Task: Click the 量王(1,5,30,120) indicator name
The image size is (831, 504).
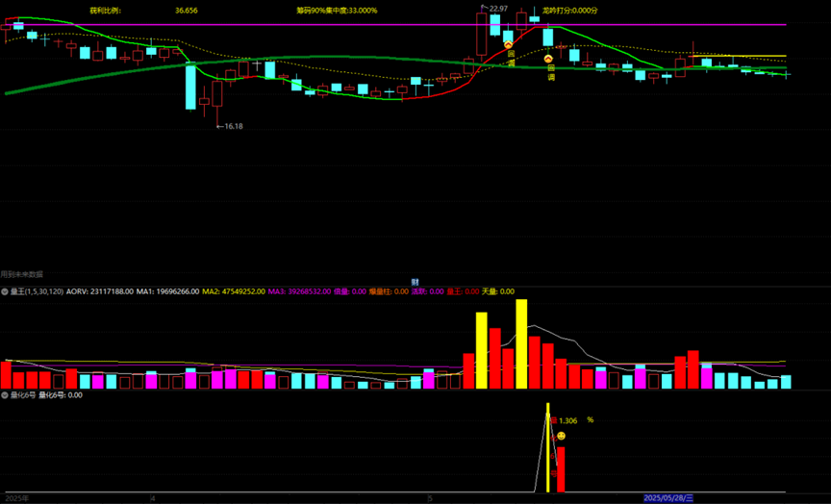Action: coord(37,290)
